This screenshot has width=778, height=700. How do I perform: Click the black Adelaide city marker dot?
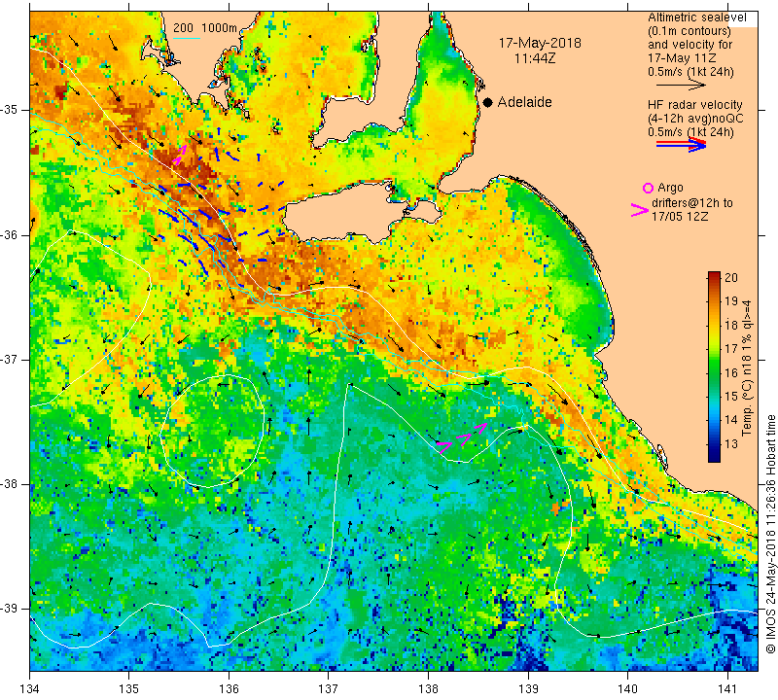click(x=488, y=102)
